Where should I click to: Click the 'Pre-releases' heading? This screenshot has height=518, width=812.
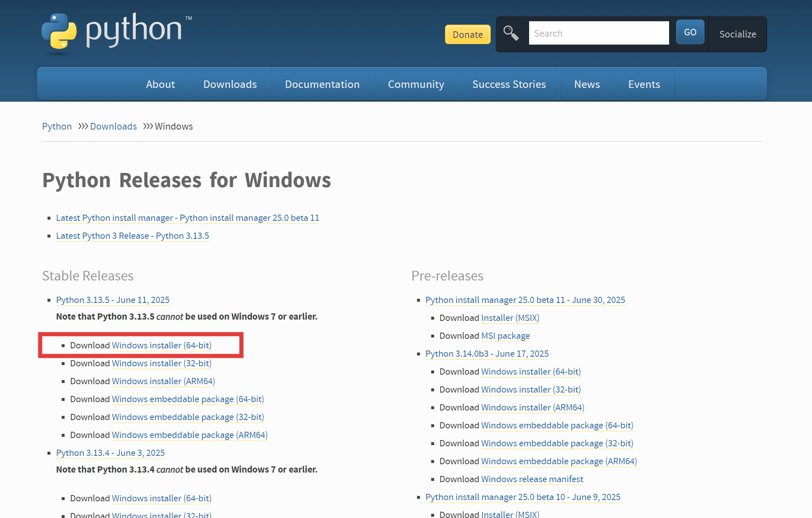tap(447, 276)
